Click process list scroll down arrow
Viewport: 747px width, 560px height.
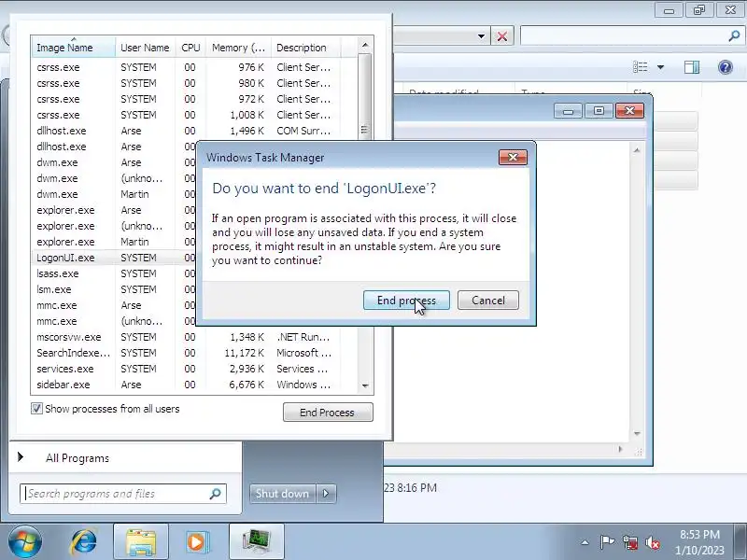[365, 385]
